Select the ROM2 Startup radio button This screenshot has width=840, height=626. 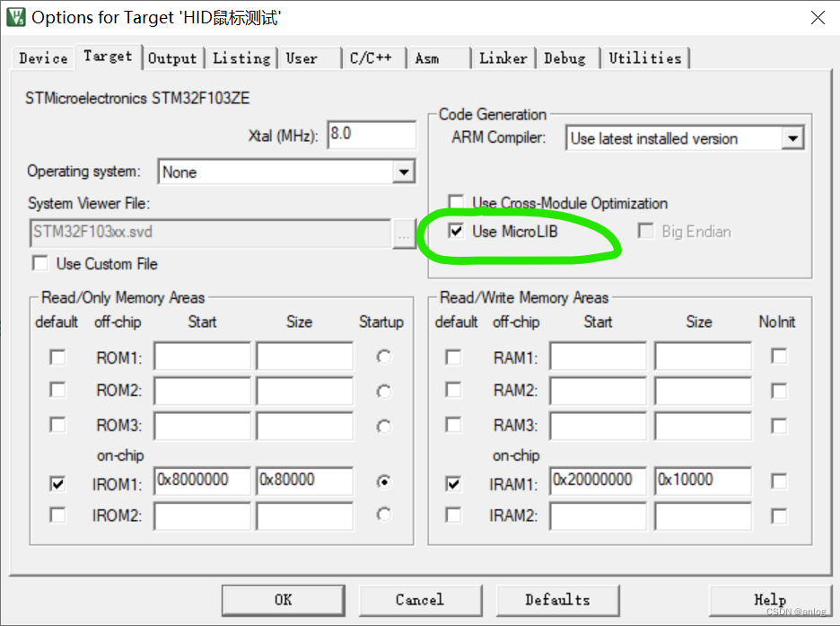[x=383, y=392]
